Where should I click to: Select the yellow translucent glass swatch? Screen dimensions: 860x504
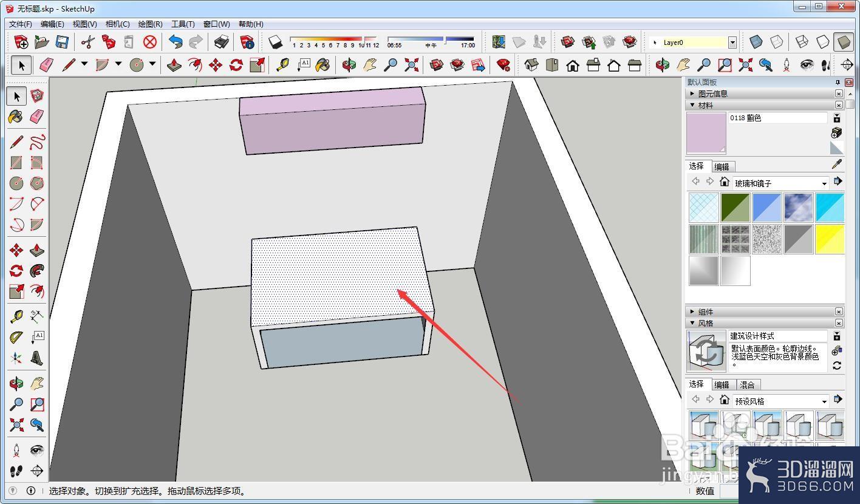pos(830,239)
